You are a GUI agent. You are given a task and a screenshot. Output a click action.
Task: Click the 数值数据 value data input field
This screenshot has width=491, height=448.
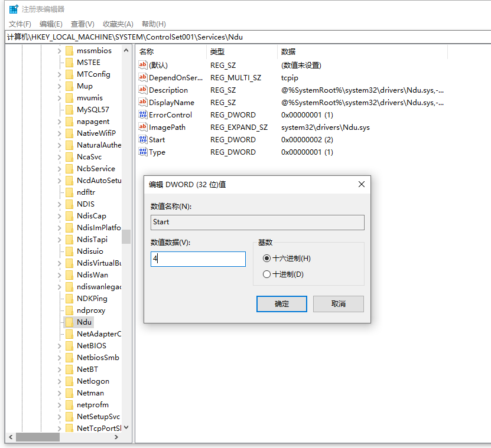click(198, 259)
